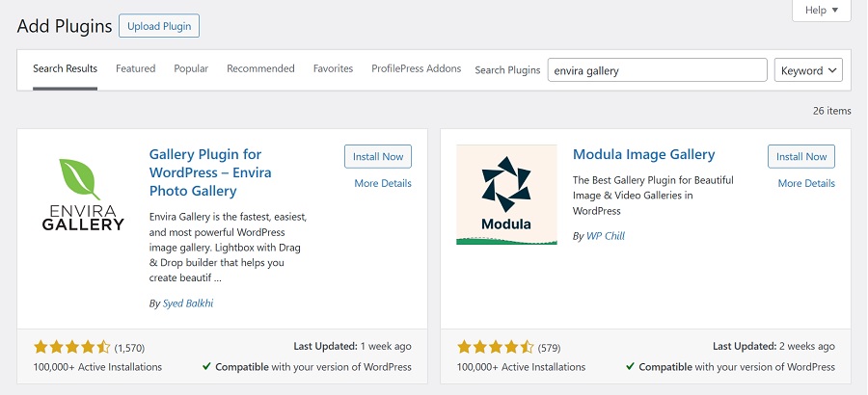The height and width of the screenshot is (395, 868).
Task: Open the Recommended plugins tab
Action: pos(260,69)
